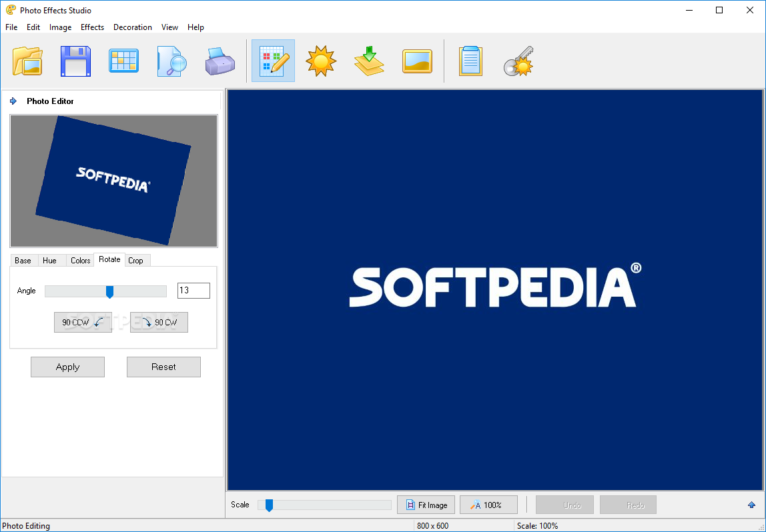Click the main Softpedia image canvas
766x532 pixels.
coord(495,290)
